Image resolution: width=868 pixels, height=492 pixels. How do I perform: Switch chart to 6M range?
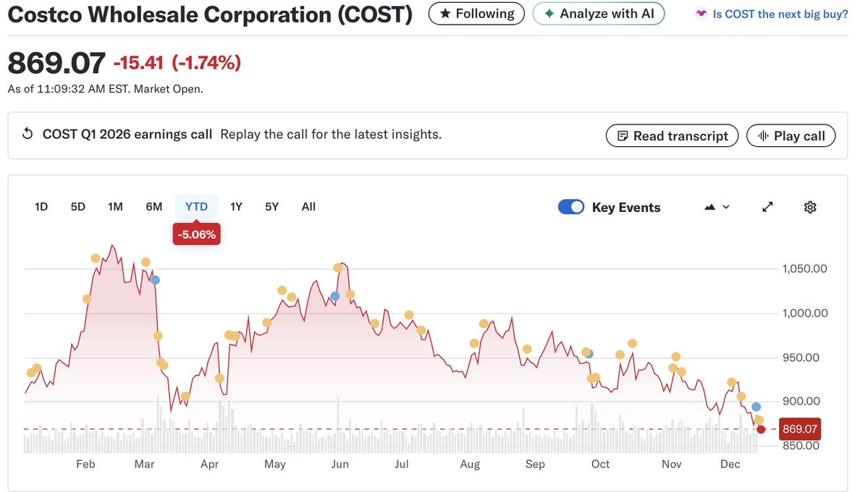tap(154, 207)
